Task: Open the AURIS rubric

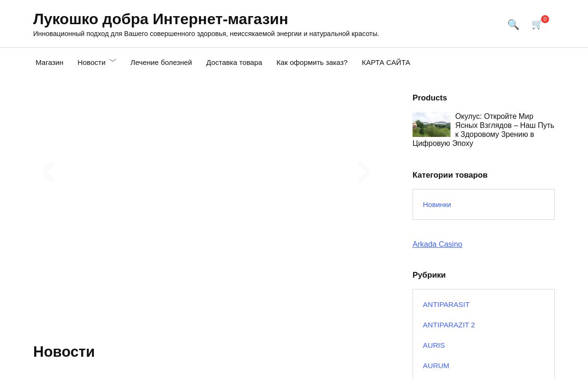Action: pyautogui.click(x=433, y=345)
